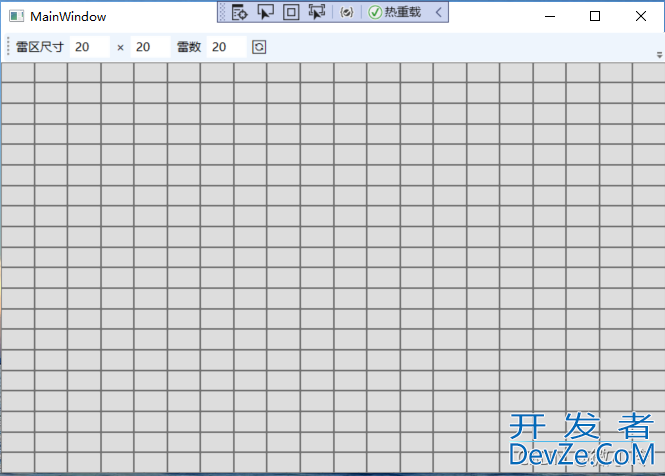Click the XAML binding failures icon
Viewport: 665px width, 476px height.
pyautogui.click(x=347, y=12)
